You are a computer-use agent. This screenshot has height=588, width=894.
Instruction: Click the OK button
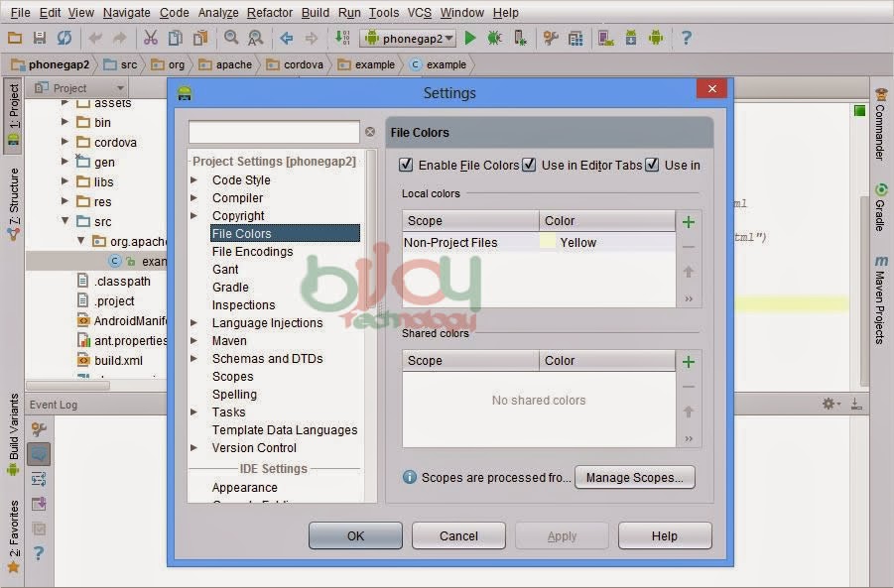coord(355,535)
